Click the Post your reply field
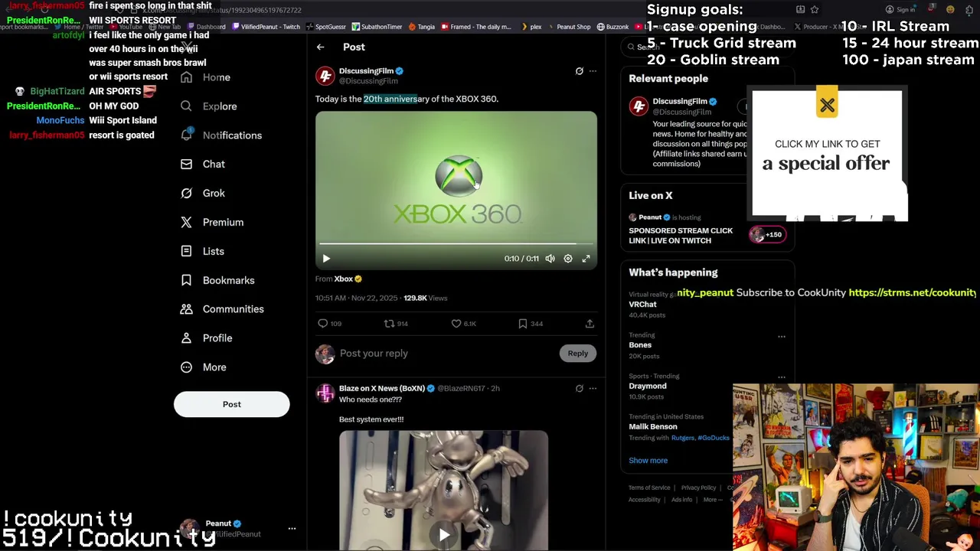The height and width of the screenshot is (551, 980). (446, 354)
